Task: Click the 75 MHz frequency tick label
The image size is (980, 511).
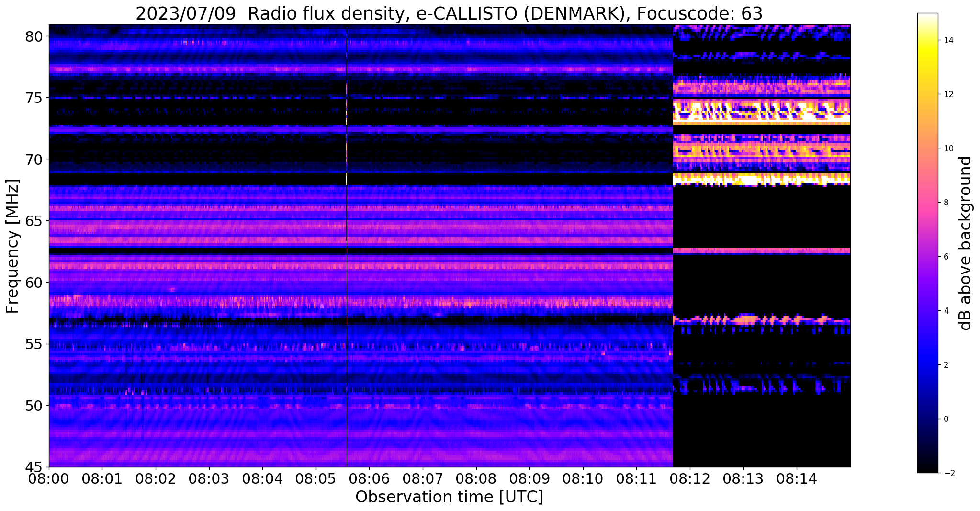Action: (x=34, y=98)
